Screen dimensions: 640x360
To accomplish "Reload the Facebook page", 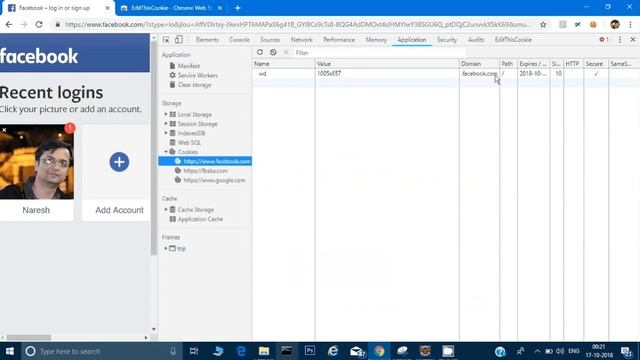I will (39, 24).
